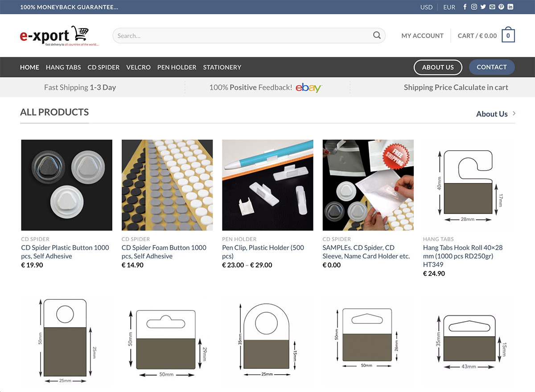This screenshot has width=535, height=392.
Task: Expand the About Us chevron arrow
Action: [514, 114]
